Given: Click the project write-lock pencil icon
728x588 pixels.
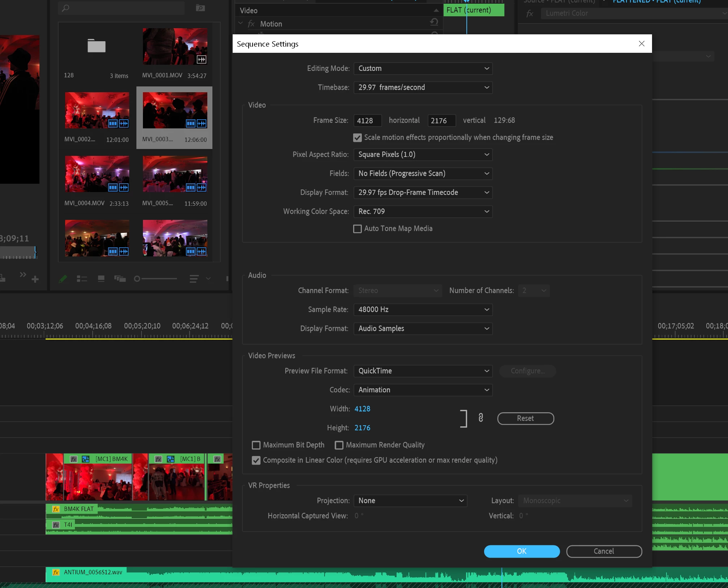Looking at the screenshot, I should pos(63,278).
